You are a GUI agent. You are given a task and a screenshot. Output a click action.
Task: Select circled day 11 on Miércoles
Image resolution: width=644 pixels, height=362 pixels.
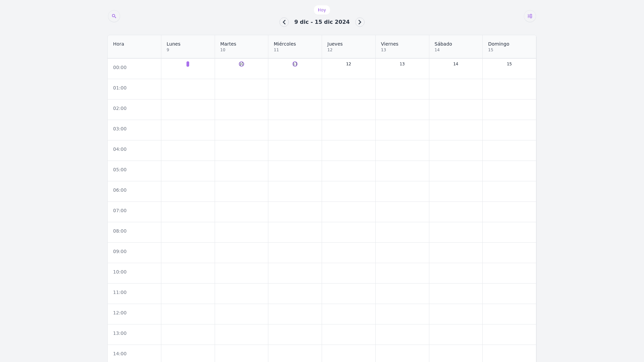[295, 64]
